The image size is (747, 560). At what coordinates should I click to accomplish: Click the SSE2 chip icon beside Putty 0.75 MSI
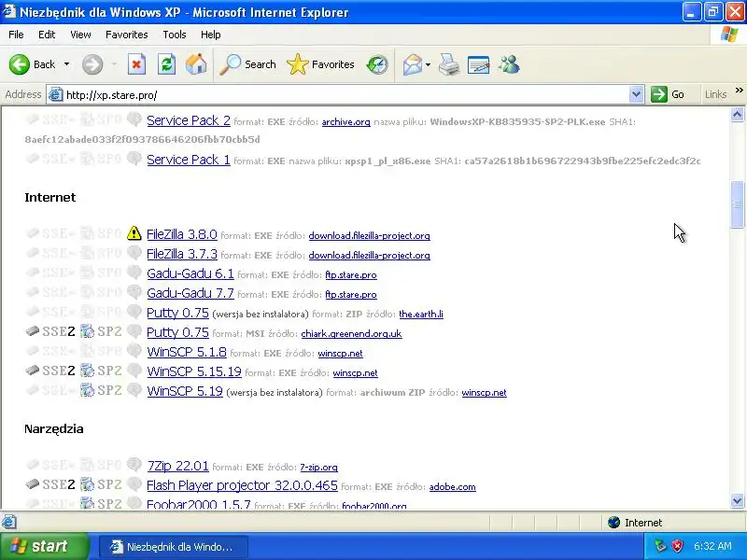pyautogui.click(x=32, y=331)
